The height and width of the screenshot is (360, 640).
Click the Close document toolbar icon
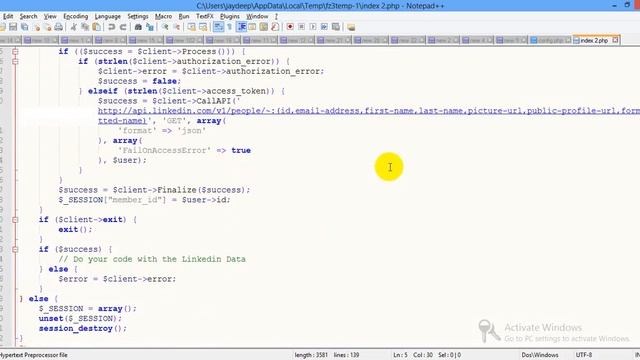click(37, 27)
